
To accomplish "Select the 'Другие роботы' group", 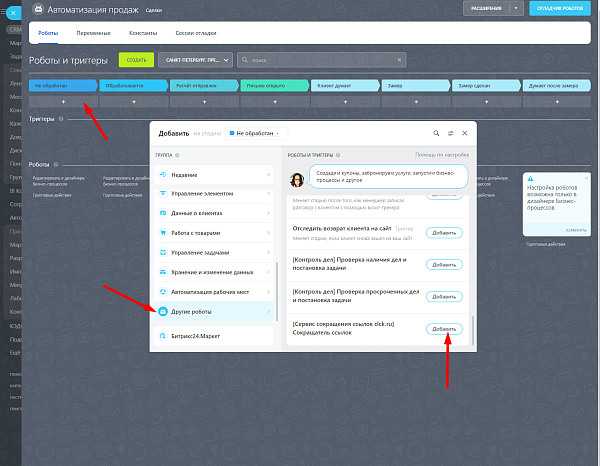I will [214, 311].
